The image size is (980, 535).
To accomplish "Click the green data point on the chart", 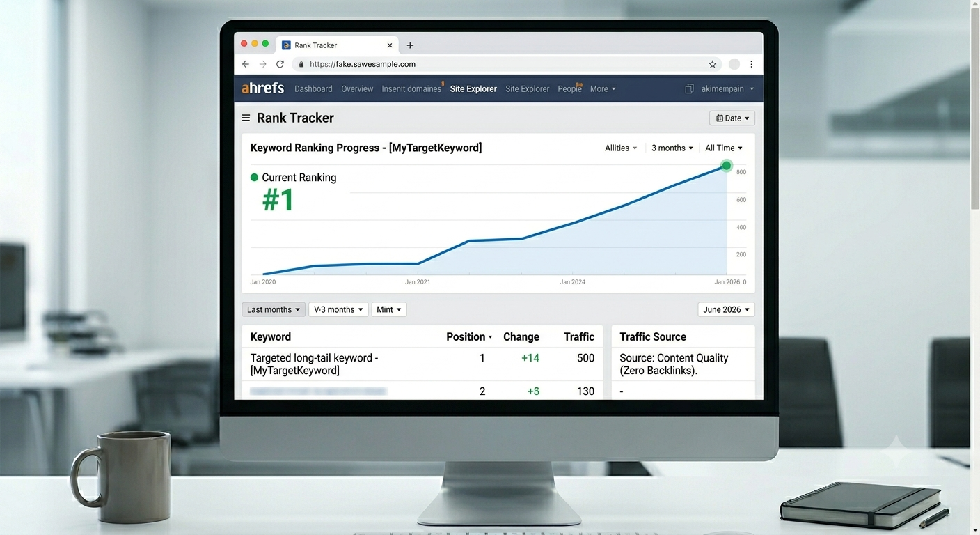I will tap(727, 166).
